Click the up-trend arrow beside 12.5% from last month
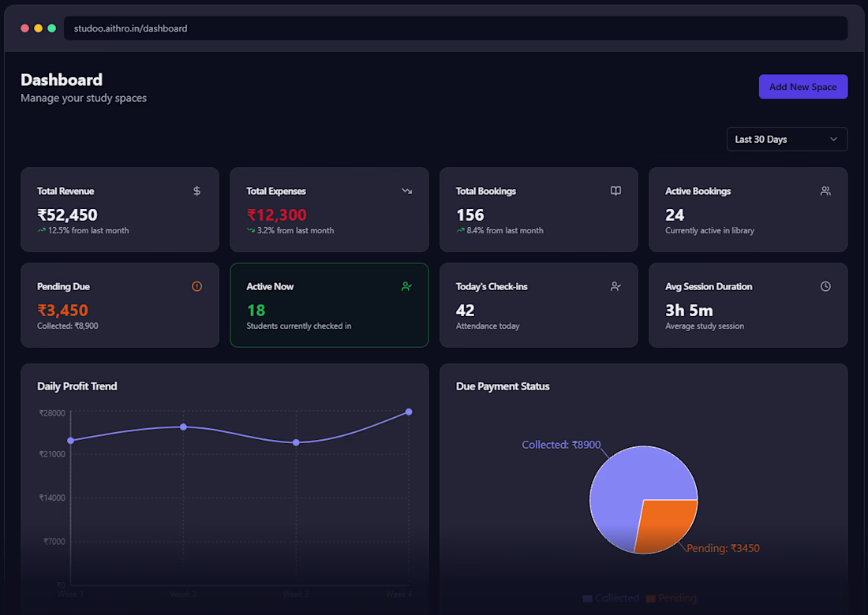 [42, 230]
